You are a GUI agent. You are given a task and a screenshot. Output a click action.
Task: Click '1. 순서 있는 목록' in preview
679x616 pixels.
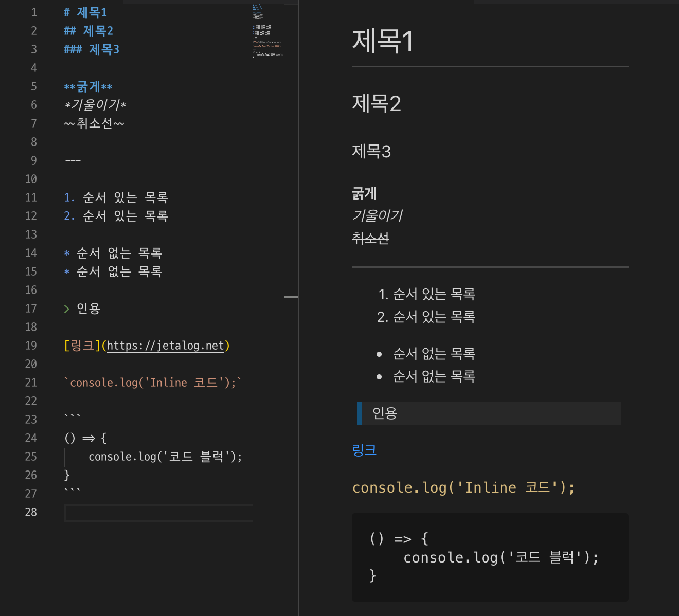[x=426, y=294]
